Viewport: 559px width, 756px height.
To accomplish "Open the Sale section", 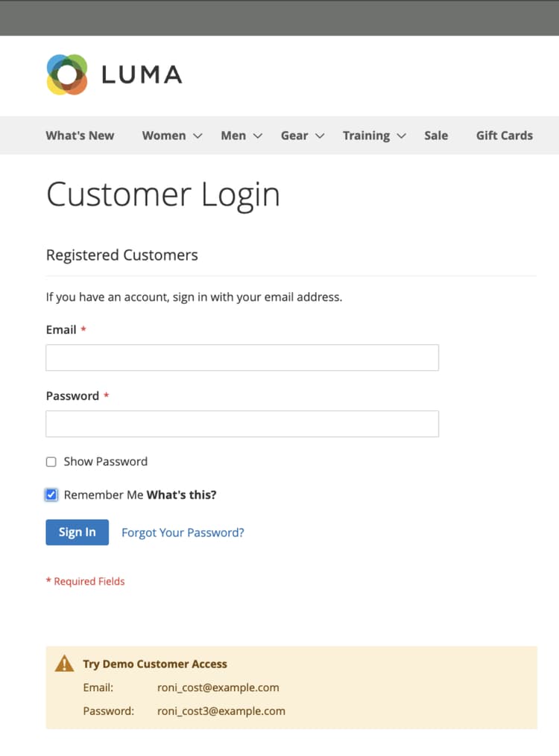I will 436,136.
